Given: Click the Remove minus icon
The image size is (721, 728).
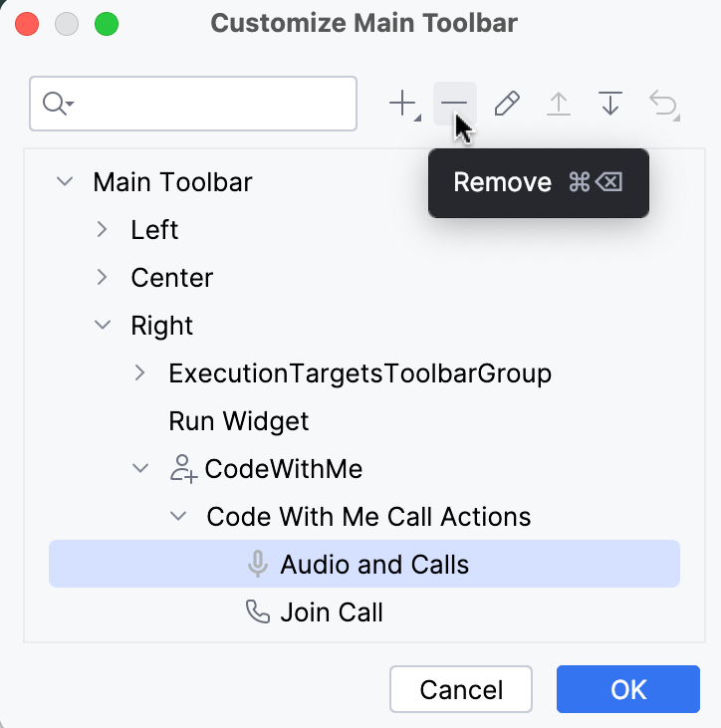Looking at the screenshot, I should pos(454,104).
